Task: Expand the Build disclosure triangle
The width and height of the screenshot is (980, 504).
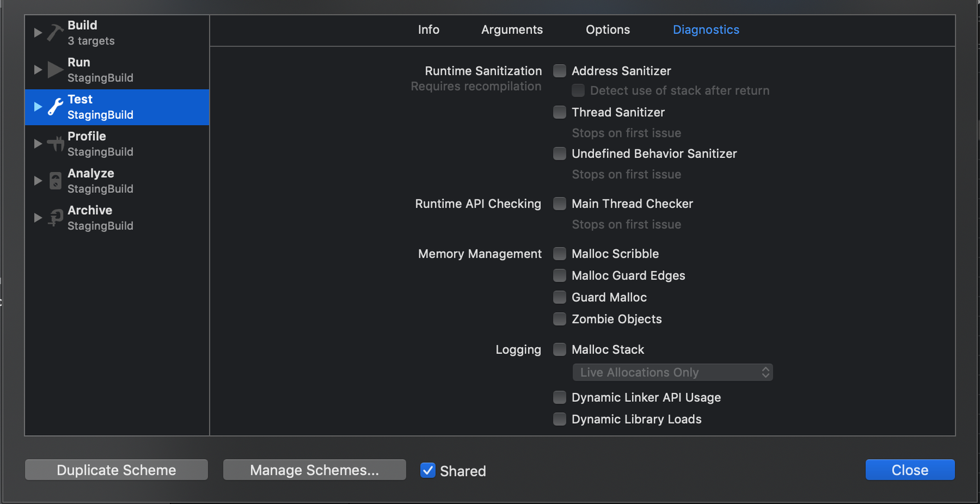Action: point(37,33)
